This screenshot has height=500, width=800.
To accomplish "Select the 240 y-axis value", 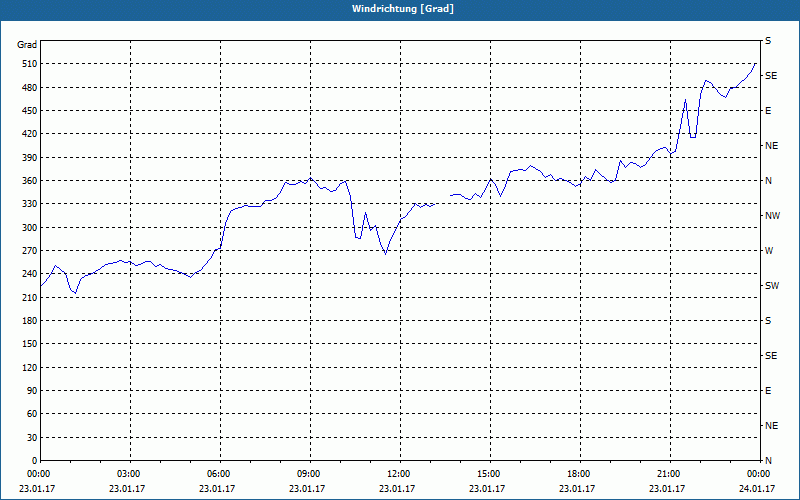I will [30, 274].
